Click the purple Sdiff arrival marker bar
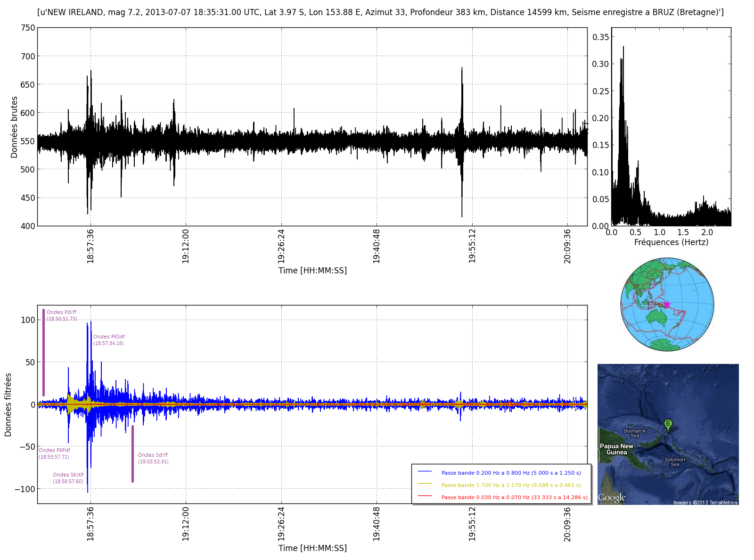 [132, 453]
